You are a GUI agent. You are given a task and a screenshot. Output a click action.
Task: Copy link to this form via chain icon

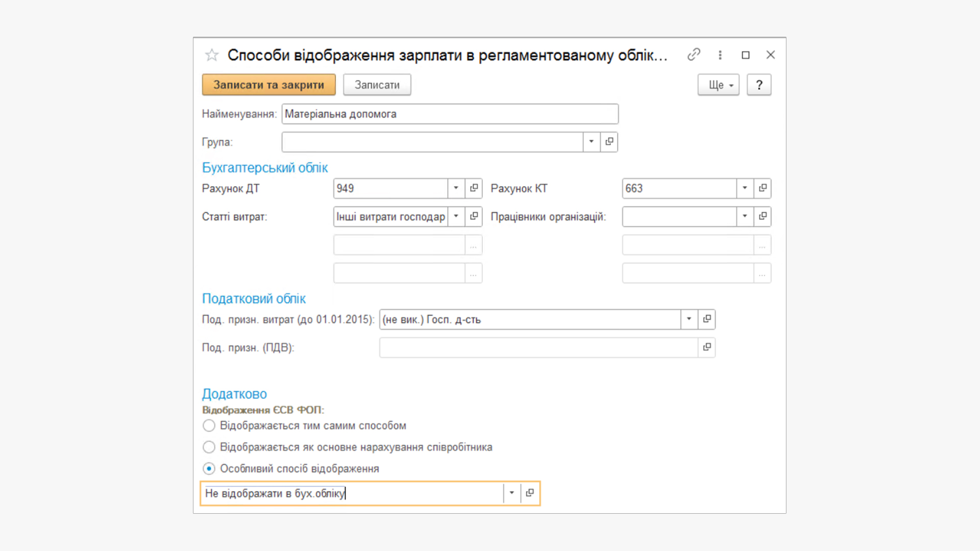point(694,55)
